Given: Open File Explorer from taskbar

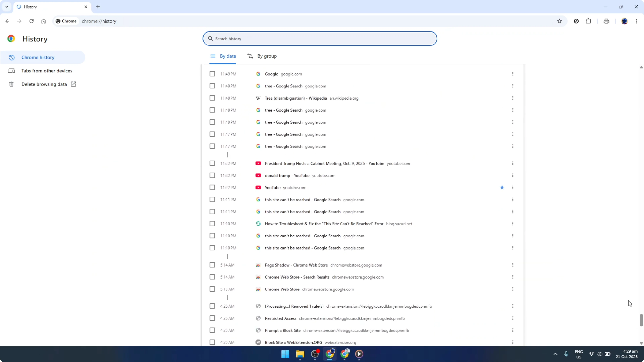Looking at the screenshot, I should [300, 354].
